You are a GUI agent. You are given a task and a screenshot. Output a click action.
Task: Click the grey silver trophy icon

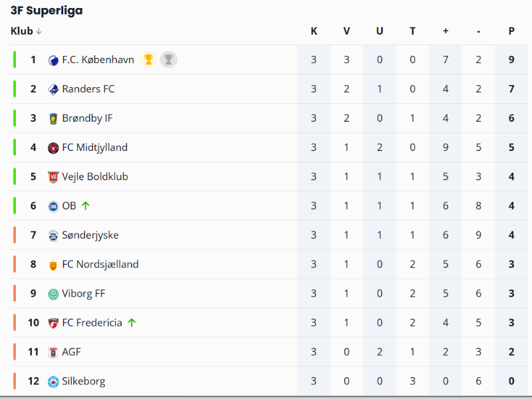coord(169,60)
